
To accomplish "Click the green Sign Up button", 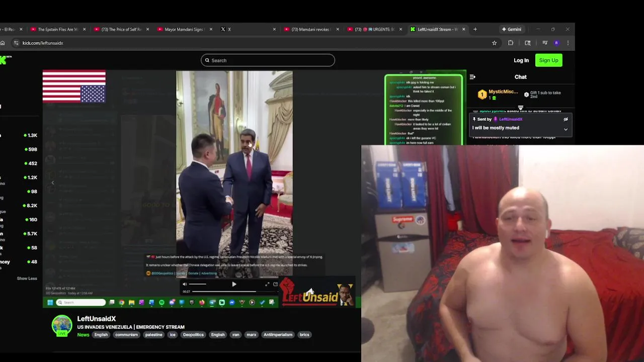I will pyautogui.click(x=548, y=60).
